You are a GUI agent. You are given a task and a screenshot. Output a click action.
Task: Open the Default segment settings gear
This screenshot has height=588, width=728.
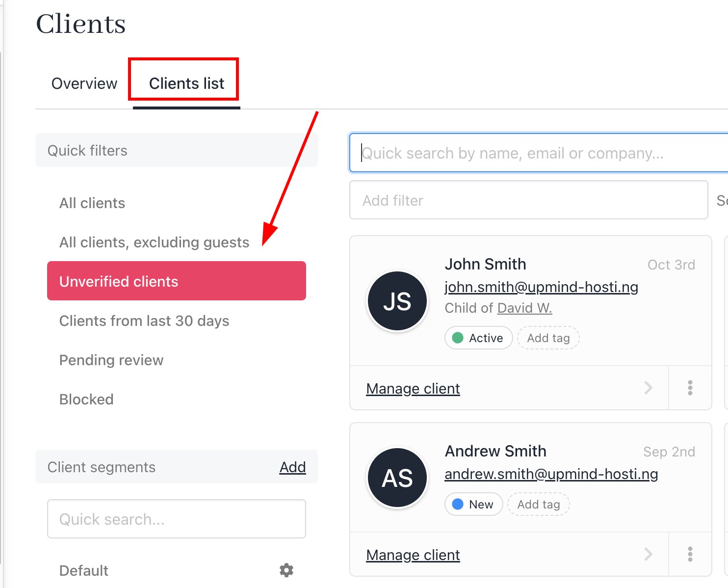pos(286,570)
